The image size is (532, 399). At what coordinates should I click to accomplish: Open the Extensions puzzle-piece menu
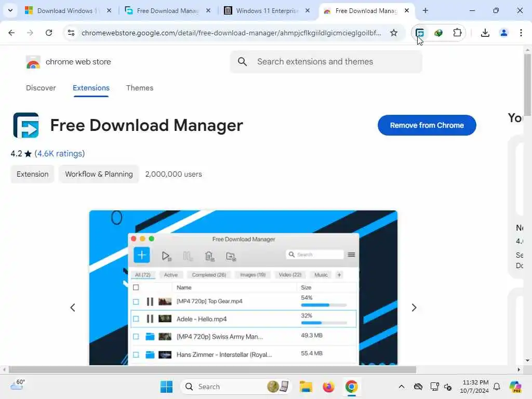(457, 33)
